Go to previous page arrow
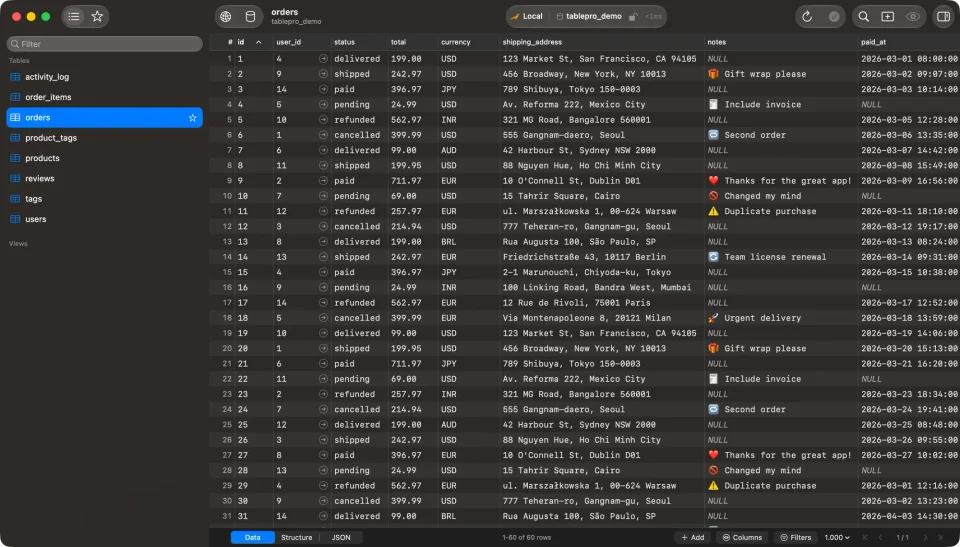Image resolution: width=960 pixels, height=547 pixels. pyautogui.click(x=882, y=537)
